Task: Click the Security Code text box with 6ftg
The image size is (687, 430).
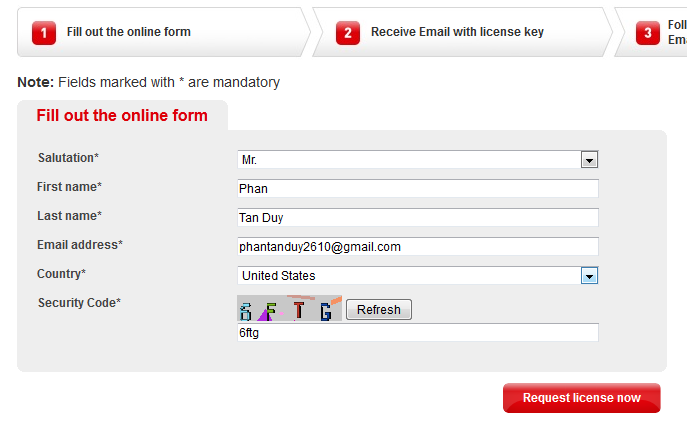Action: pyautogui.click(x=417, y=333)
